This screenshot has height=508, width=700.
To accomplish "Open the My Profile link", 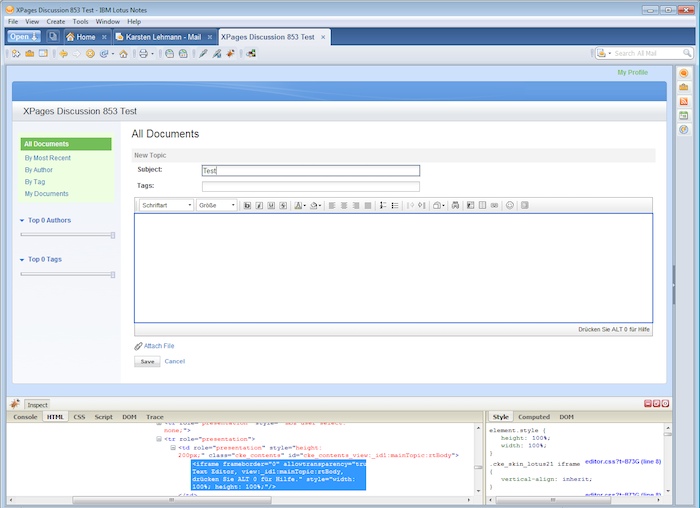I will (633, 72).
